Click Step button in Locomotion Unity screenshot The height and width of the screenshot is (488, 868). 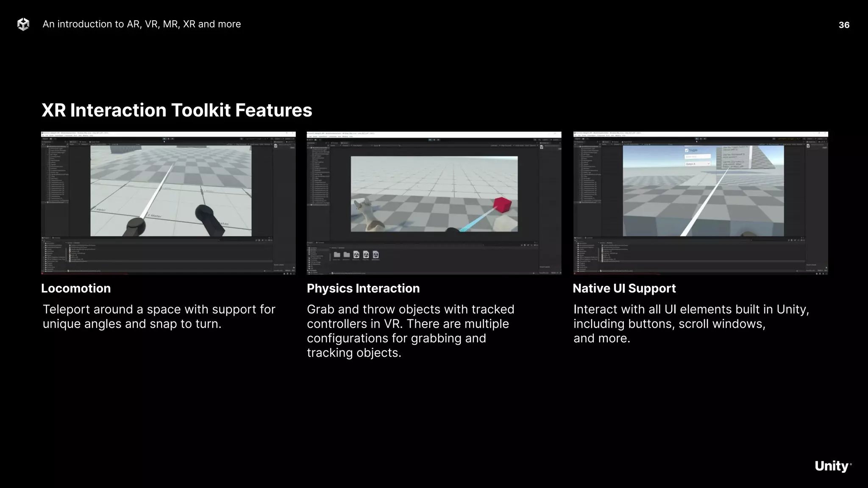[172, 139]
